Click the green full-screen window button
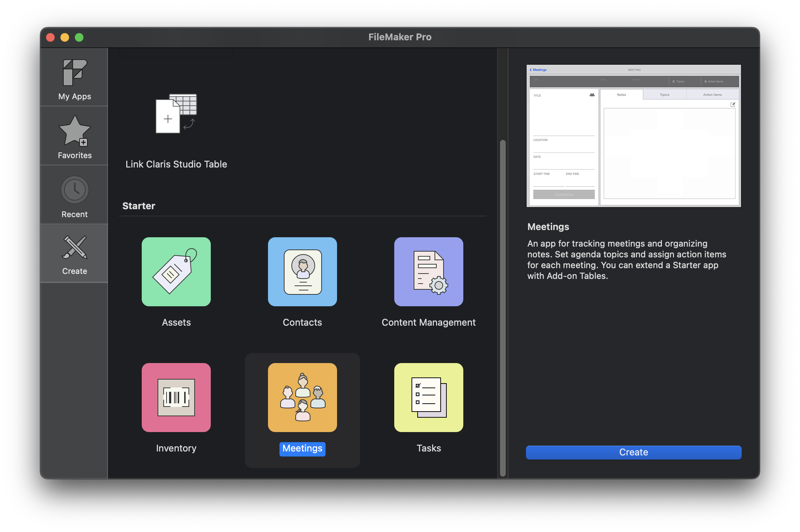This screenshot has width=800, height=532. tap(79, 37)
